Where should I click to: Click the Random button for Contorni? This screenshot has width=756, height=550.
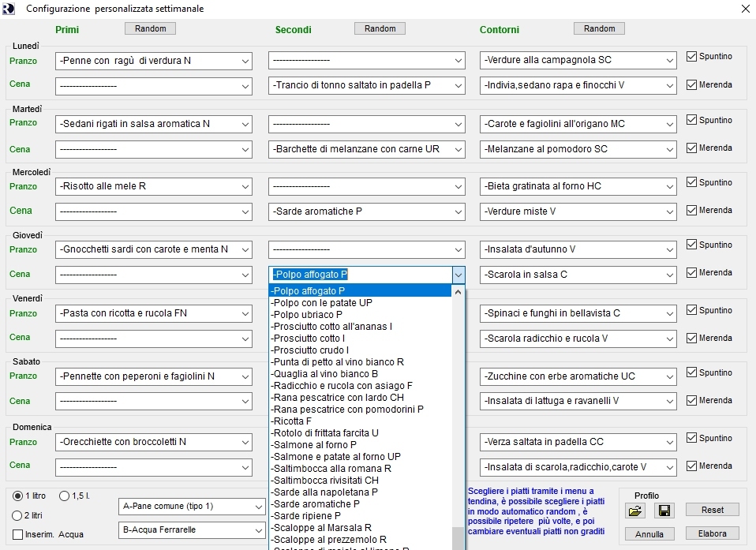pos(599,28)
